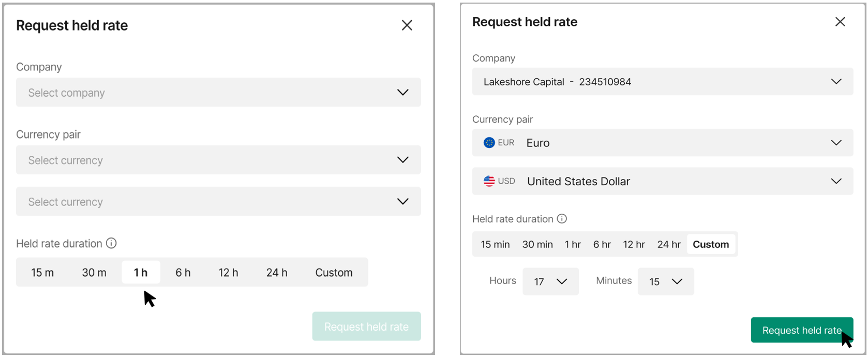Select 30 min duration in right dialog
This screenshot has width=868, height=356.
point(537,244)
